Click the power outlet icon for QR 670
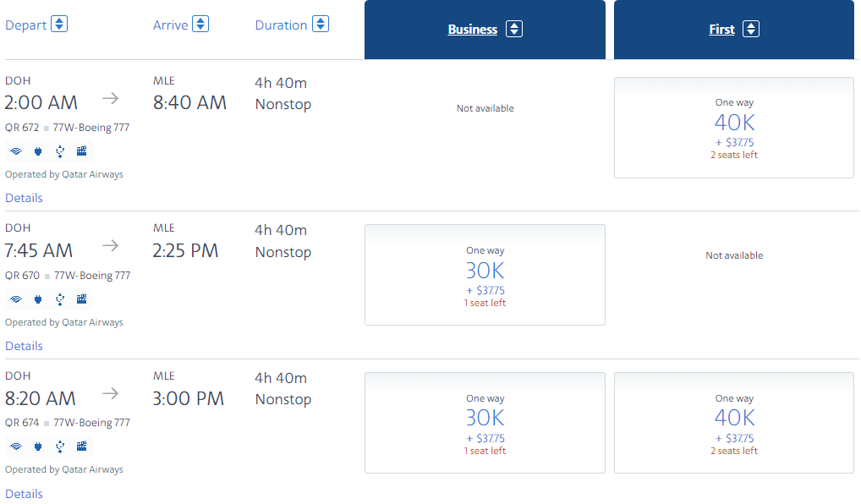Image resolution: width=861 pixels, height=504 pixels. click(x=37, y=299)
